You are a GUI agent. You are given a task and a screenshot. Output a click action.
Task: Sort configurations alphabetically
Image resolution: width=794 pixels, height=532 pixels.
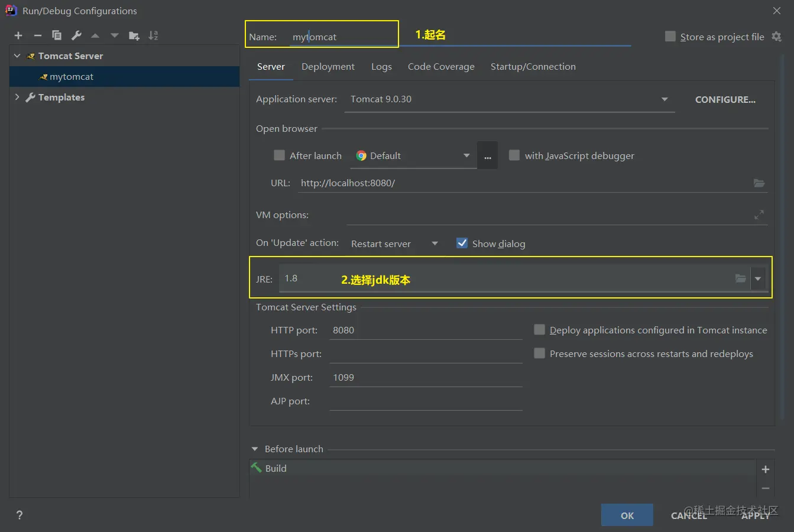(x=153, y=35)
